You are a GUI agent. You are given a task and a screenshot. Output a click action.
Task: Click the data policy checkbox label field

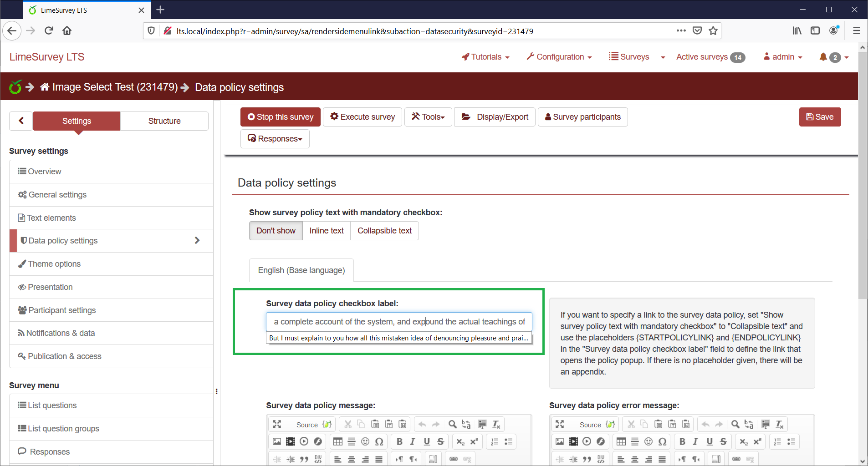click(399, 322)
